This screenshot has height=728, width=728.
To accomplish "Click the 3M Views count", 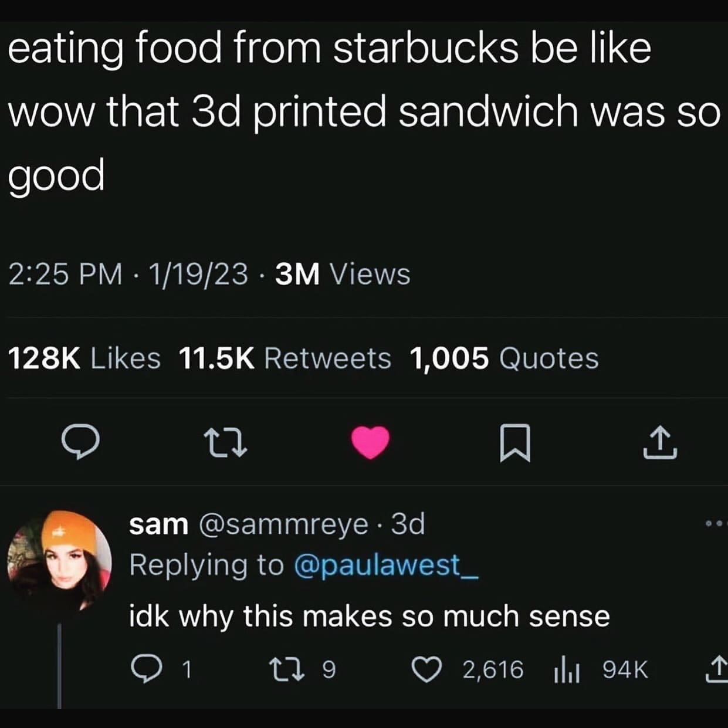I will 343,274.
